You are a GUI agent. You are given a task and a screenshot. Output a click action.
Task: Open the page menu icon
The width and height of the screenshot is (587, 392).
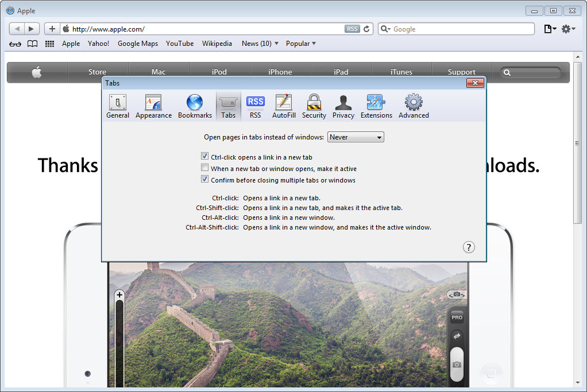point(550,29)
